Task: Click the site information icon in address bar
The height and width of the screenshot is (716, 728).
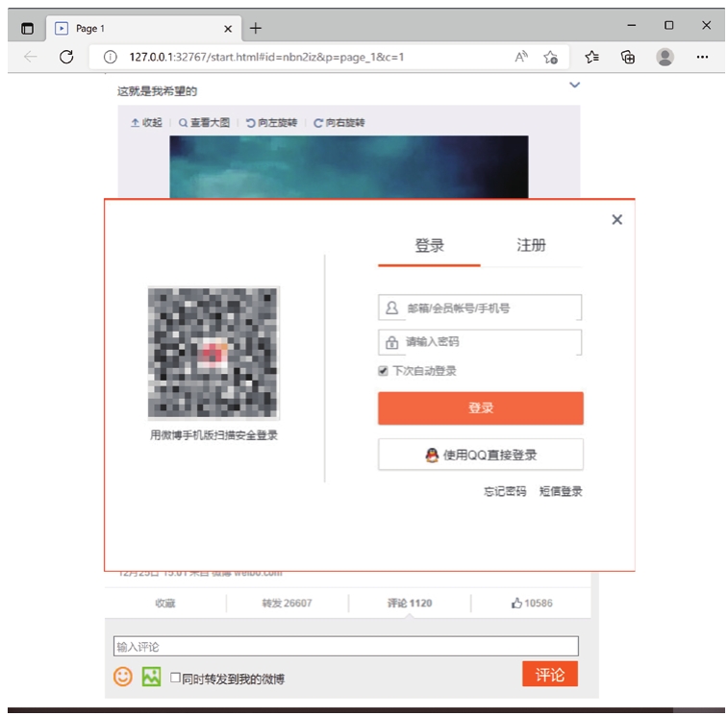Action: point(110,57)
